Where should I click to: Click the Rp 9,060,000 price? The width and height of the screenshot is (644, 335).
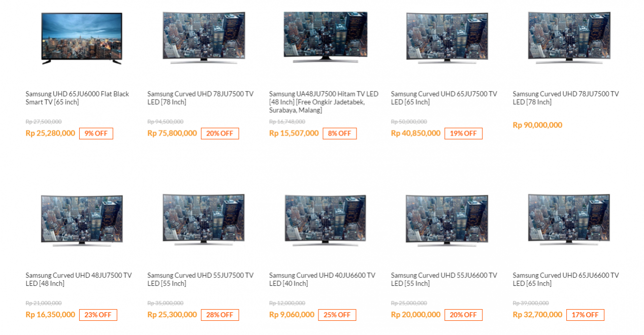click(x=292, y=315)
